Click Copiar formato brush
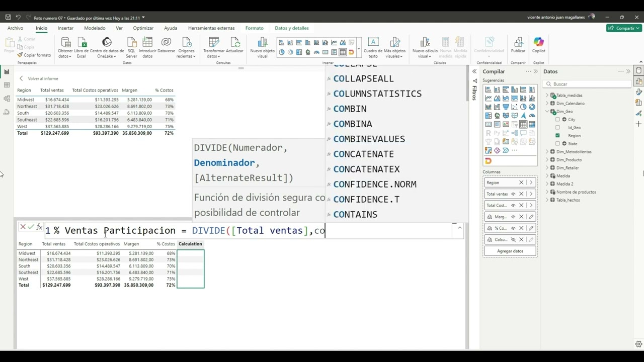644x362 pixels. pos(34,55)
